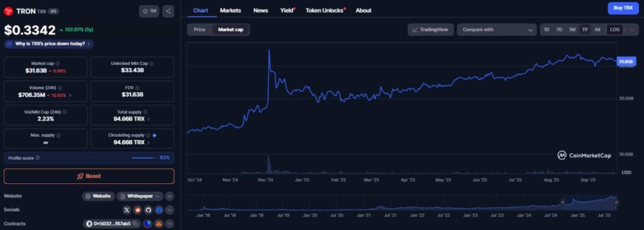Viewport: 644px width, 230px height.
Task: Open the share button next to watchlist
Action: 168,11
